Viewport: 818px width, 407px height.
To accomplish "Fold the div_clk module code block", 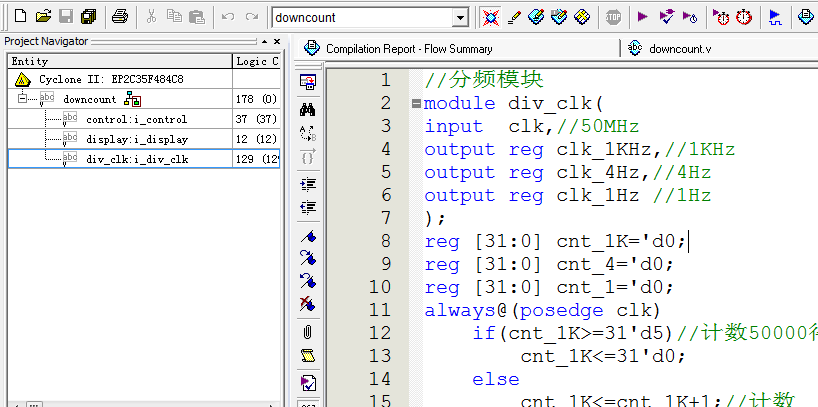I will tap(416, 104).
